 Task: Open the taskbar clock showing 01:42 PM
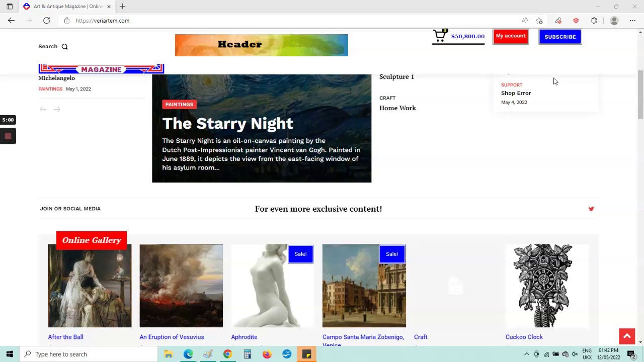coord(608,354)
